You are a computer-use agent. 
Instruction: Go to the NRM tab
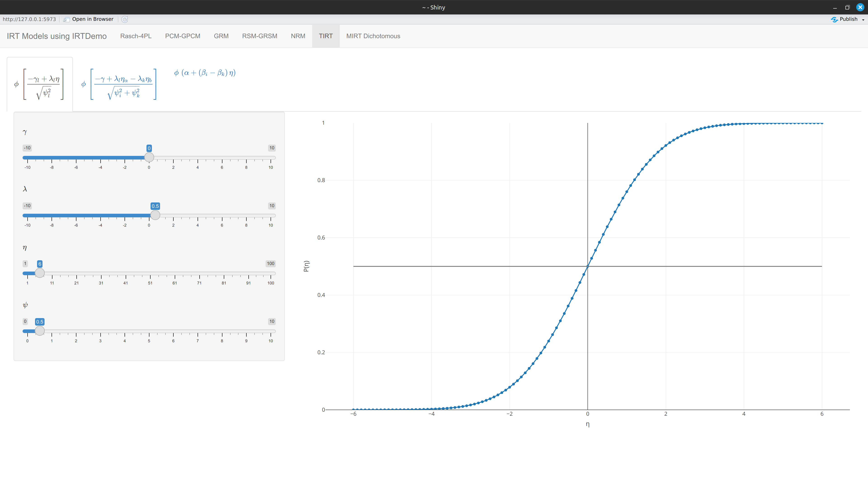tap(298, 36)
